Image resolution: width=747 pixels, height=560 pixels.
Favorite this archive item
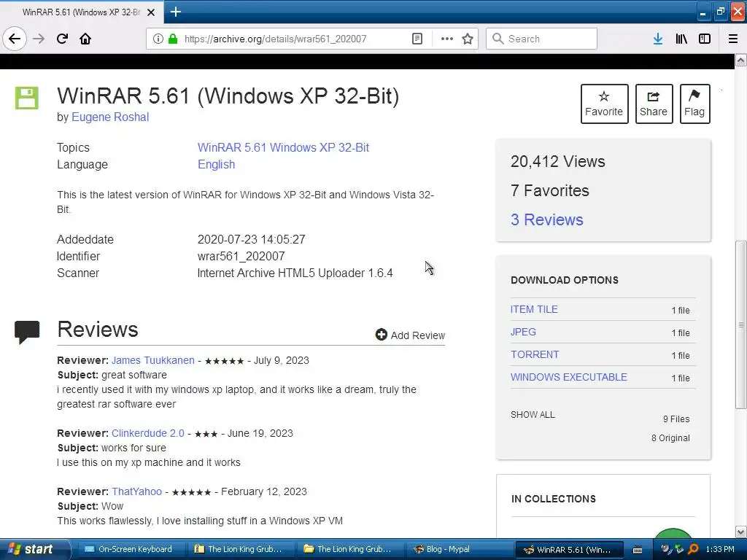604,104
